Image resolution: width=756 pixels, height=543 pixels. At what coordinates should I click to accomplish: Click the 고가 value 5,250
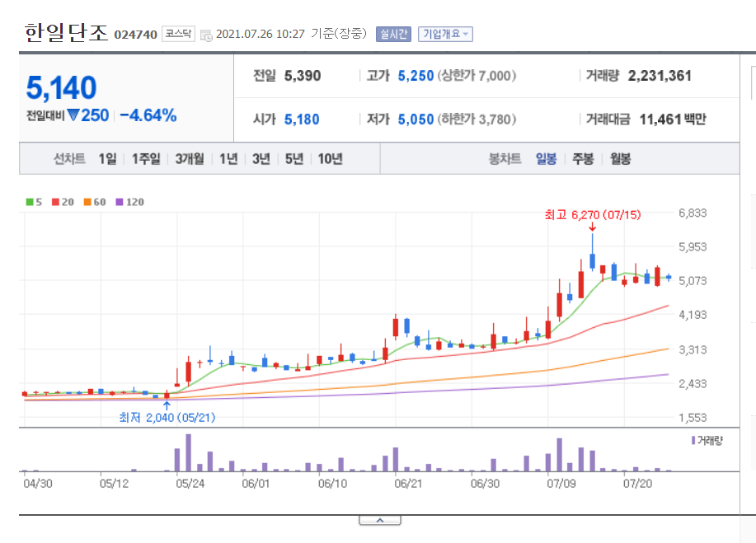416,76
